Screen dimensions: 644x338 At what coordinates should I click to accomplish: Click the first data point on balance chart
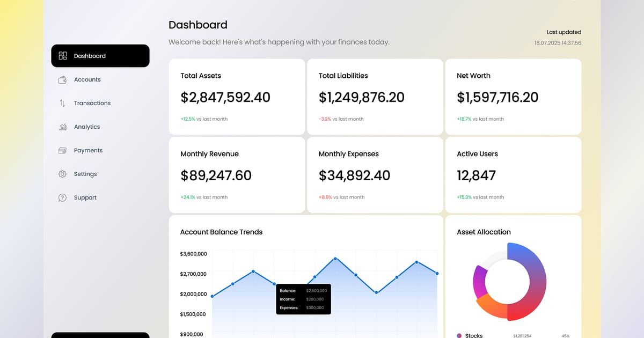click(213, 296)
